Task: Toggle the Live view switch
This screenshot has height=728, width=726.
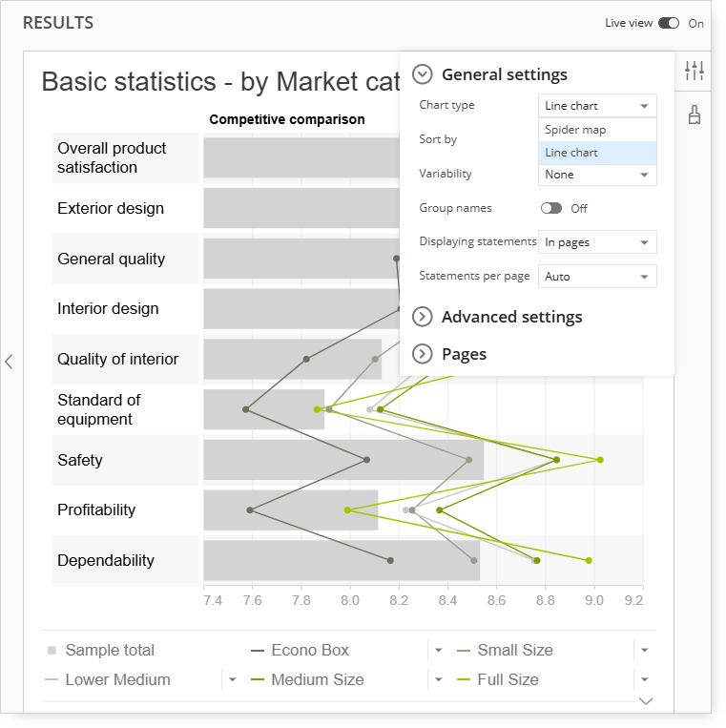Action: [x=669, y=23]
